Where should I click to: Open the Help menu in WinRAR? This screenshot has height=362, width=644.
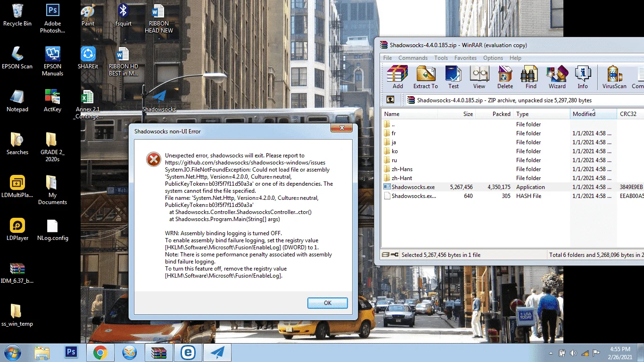(516, 58)
